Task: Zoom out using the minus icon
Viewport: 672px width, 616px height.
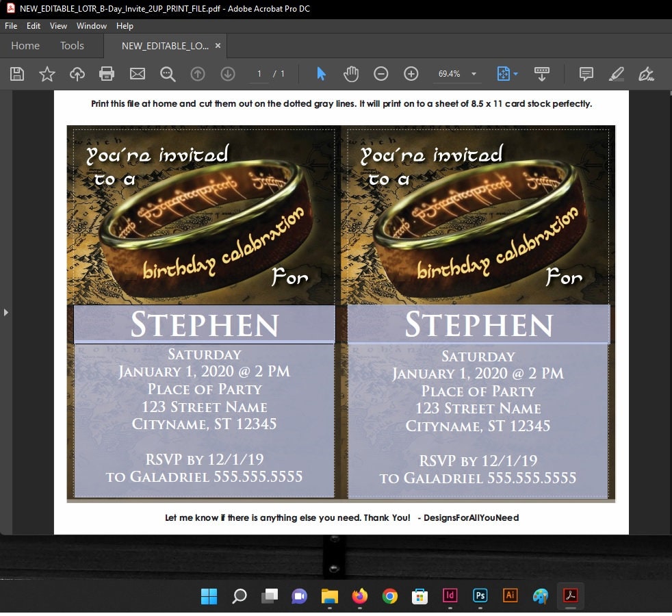Action: (x=381, y=74)
